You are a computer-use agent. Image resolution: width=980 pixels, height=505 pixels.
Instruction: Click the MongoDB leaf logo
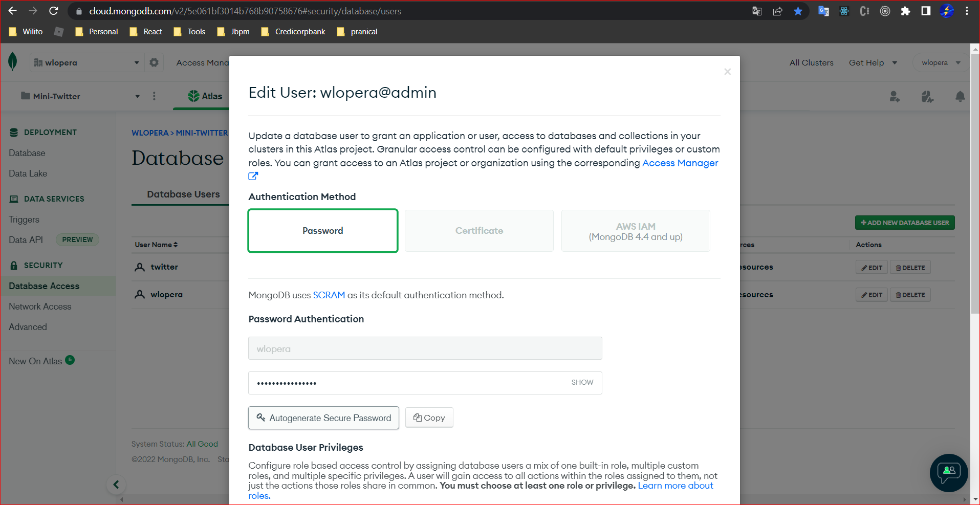[13, 61]
